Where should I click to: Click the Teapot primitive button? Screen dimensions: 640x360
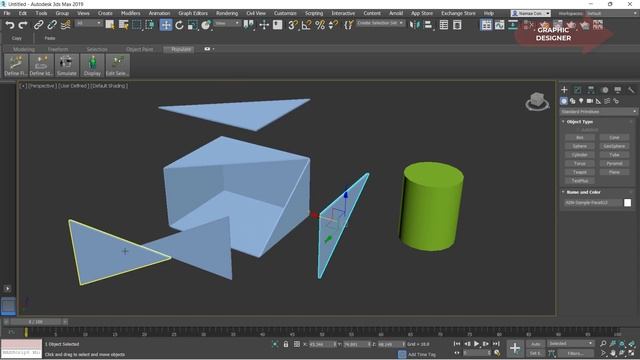click(580, 172)
